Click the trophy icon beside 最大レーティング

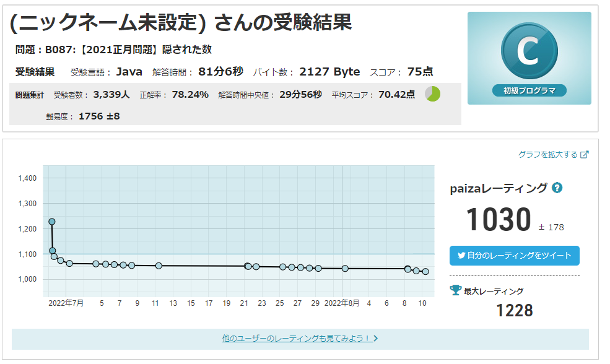(x=456, y=290)
